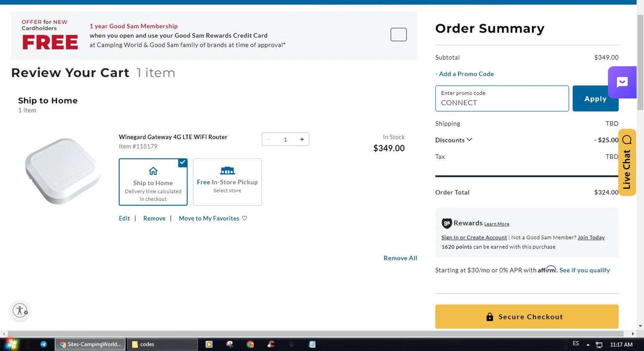Viewport: 644px width, 351px height.
Task: Click See if you qualify Affirm link
Action: point(584,270)
